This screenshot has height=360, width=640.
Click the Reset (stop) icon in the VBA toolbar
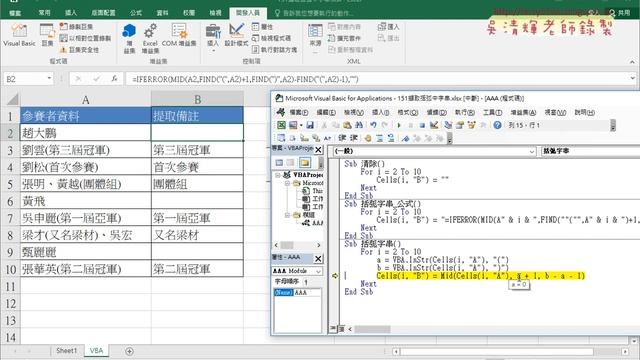click(422, 125)
